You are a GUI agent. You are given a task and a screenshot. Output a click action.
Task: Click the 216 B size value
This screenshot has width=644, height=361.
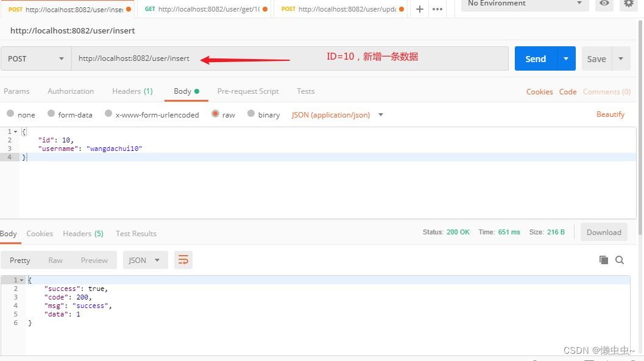(556, 232)
